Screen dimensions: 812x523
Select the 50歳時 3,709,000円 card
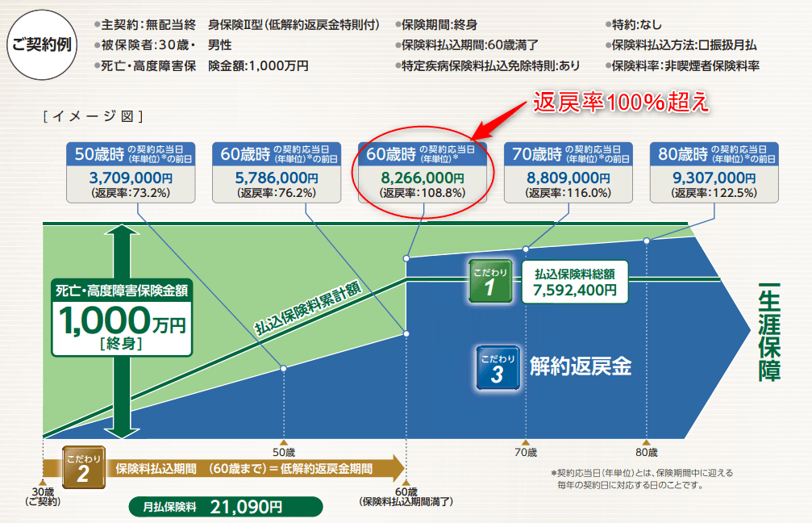point(131,172)
